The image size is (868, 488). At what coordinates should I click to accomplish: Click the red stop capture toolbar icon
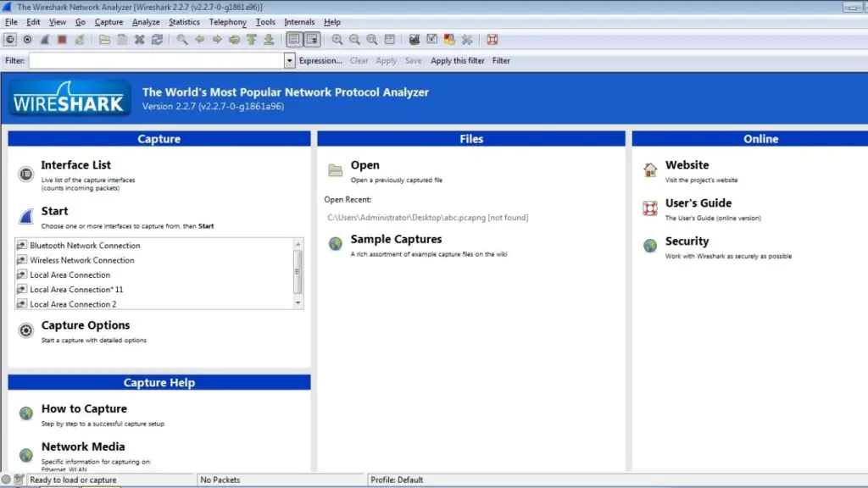pyautogui.click(x=62, y=39)
